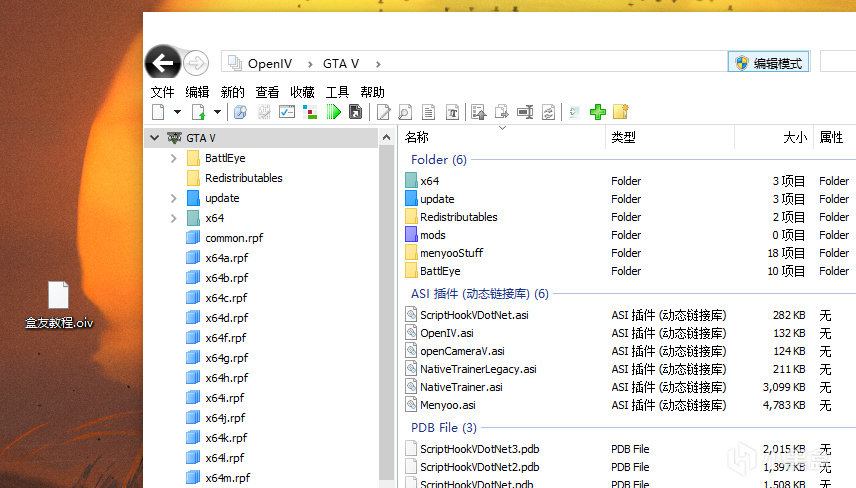This screenshot has width=856, height=488.
Task: Click the grayed table pencil toolbar icon
Action: tap(264, 112)
